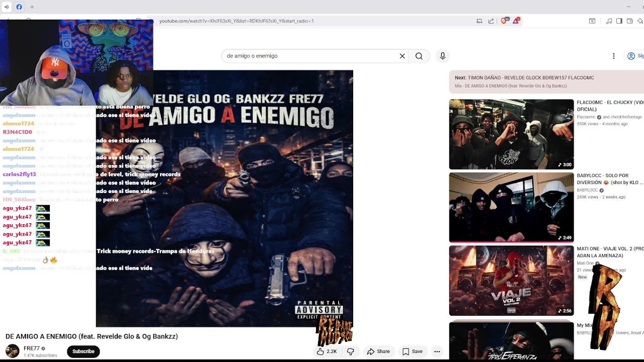Click the share page icon in the address bar

[x=491, y=21]
